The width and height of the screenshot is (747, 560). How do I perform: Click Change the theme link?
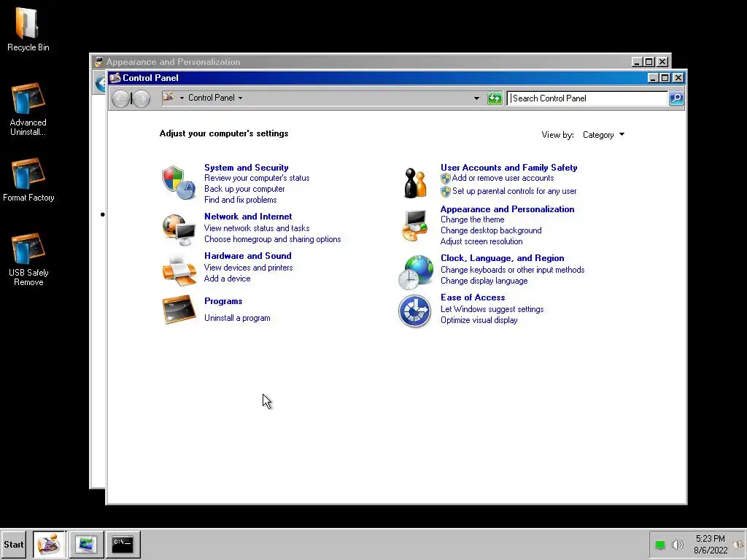472,220
